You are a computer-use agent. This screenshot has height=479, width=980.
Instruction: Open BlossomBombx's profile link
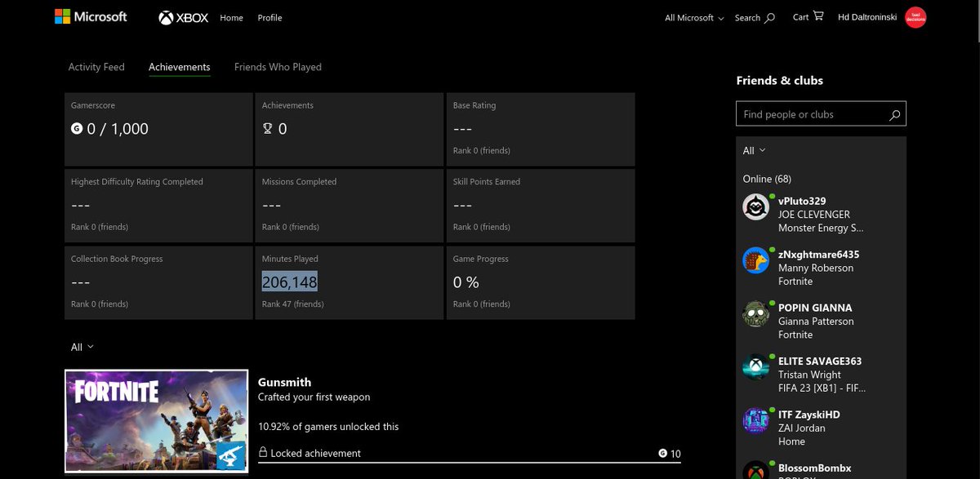(x=815, y=468)
